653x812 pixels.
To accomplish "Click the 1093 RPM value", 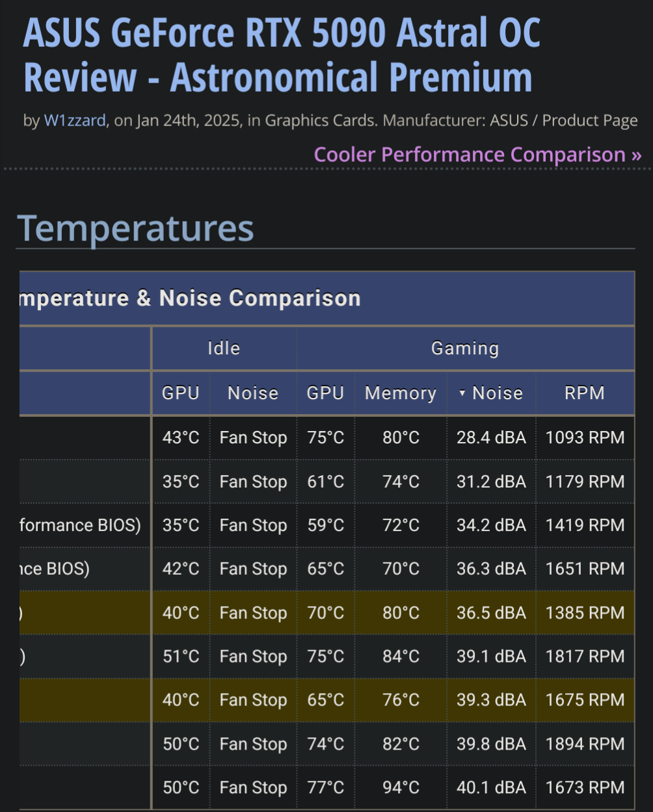I will pyautogui.click(x=585, y=438).
